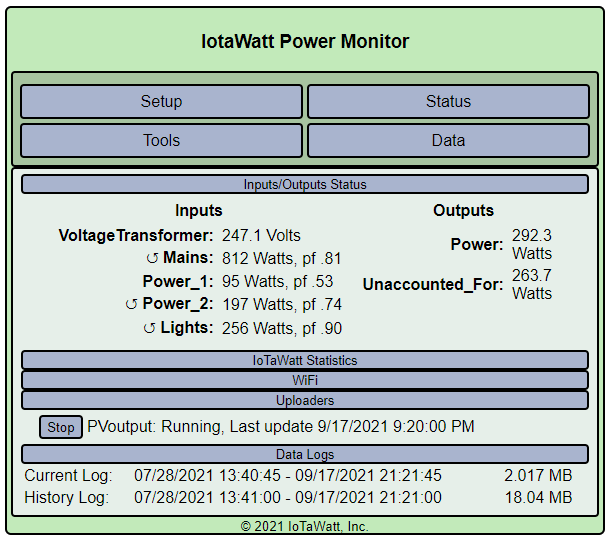The width and height of the screenshot is (616, 543).
Task: Open the Setup menu
Action: click(x=161, y=101)
